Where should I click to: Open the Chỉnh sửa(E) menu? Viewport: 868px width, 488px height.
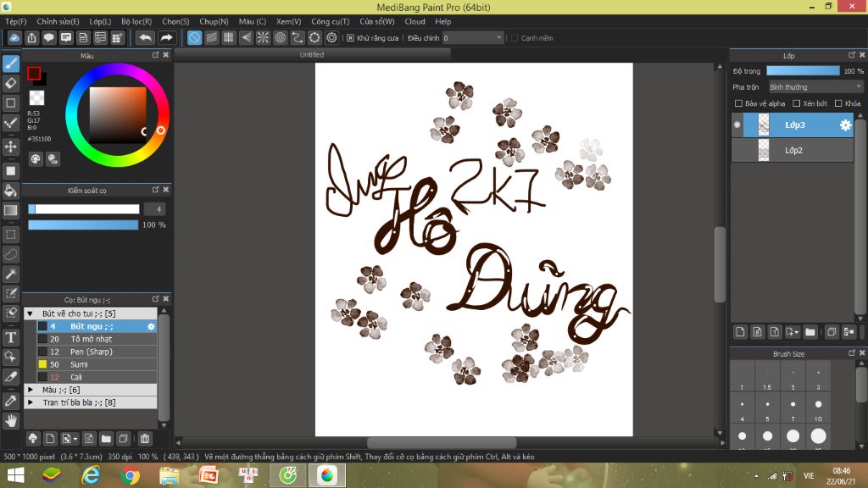58,21
